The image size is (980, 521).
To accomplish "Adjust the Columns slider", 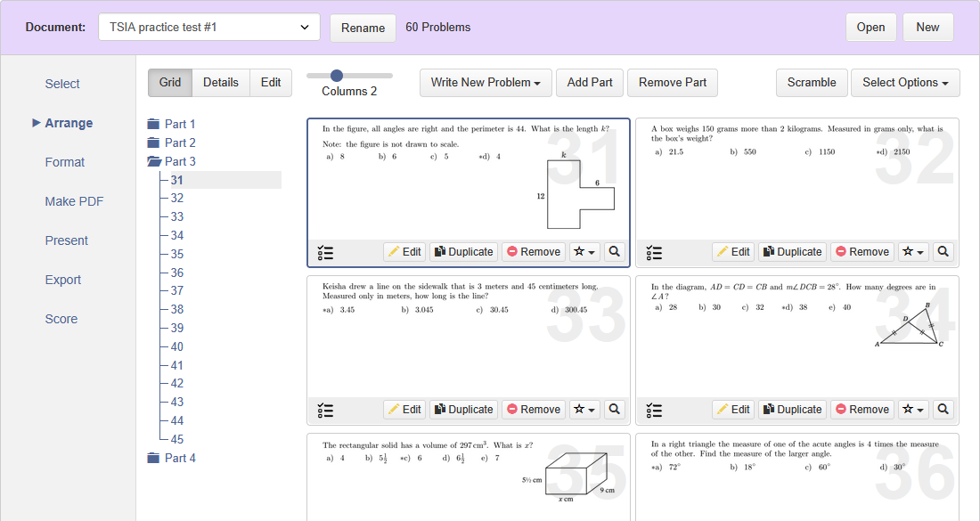I will coord(337,77).
